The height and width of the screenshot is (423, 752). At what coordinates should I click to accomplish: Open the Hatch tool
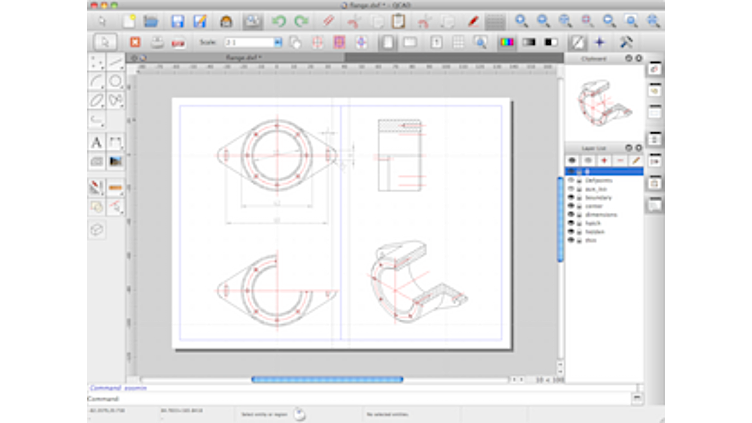click(97, 161)
